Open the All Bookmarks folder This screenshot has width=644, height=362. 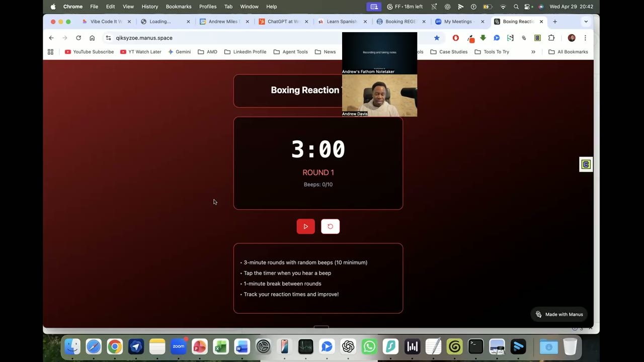pos(568,52)
